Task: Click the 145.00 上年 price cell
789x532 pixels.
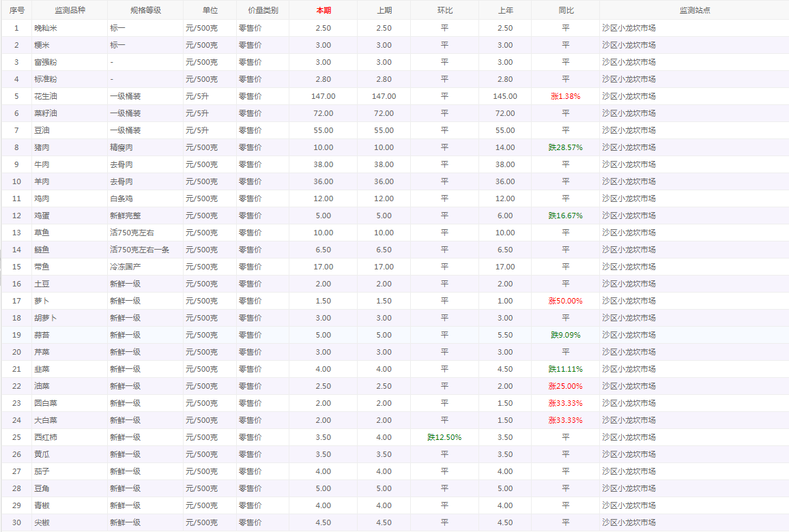Action: point(505,96)
